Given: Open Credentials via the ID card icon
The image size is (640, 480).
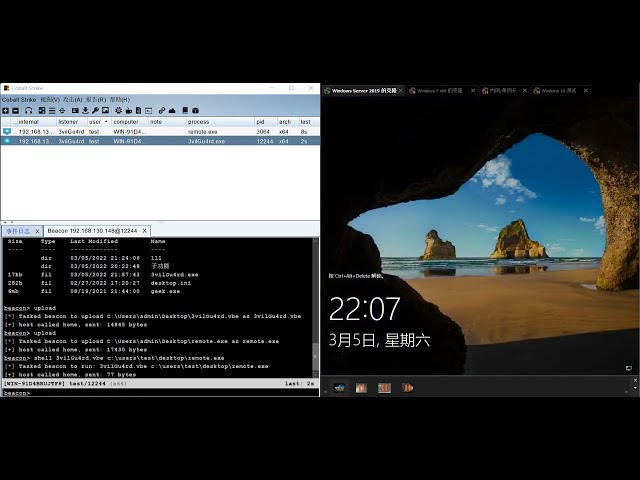Looking at the screenshot, I should tap(75, 111).
